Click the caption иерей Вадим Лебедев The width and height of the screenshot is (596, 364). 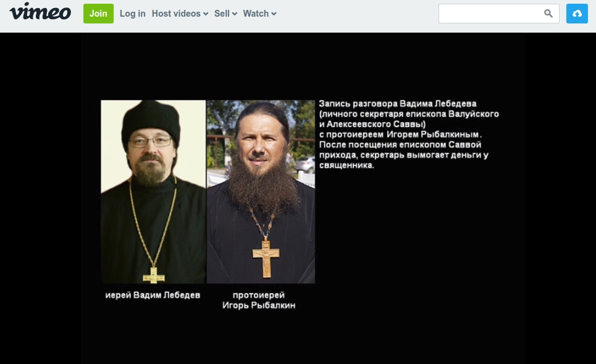[153, 295]
